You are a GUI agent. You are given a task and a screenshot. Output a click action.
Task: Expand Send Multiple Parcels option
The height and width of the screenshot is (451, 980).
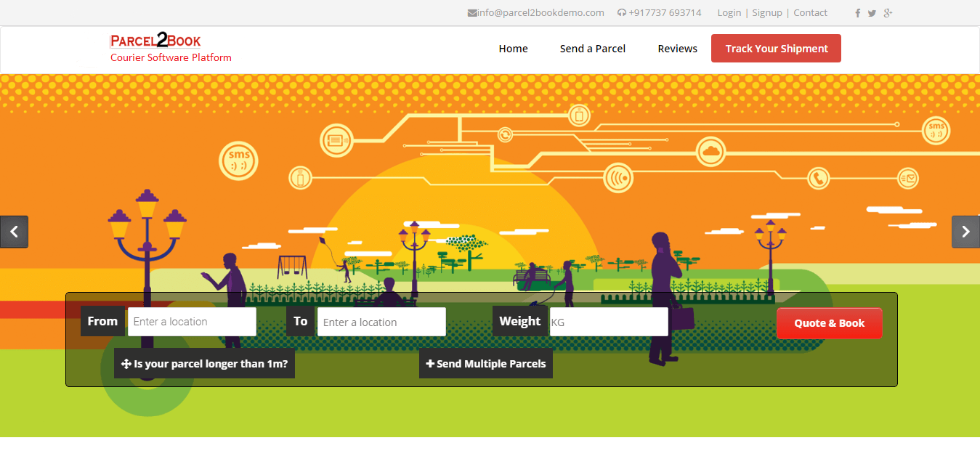point(486,364)
